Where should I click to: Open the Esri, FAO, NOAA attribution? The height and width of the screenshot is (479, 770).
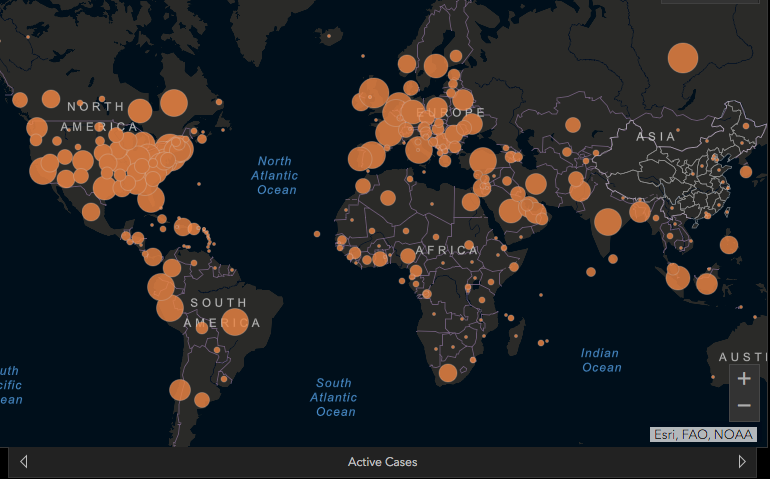(x=703, y=435)
